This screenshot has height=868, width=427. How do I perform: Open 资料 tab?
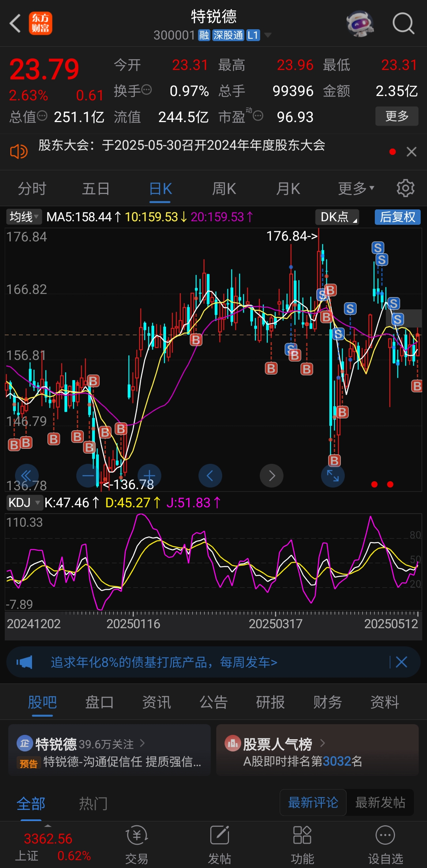click(384, 702)
